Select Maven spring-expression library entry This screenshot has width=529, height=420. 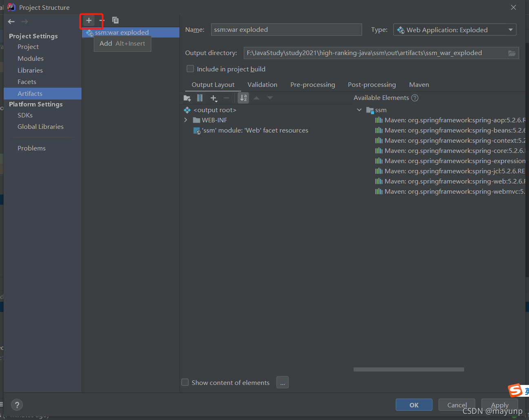click(x=450, y=161)
